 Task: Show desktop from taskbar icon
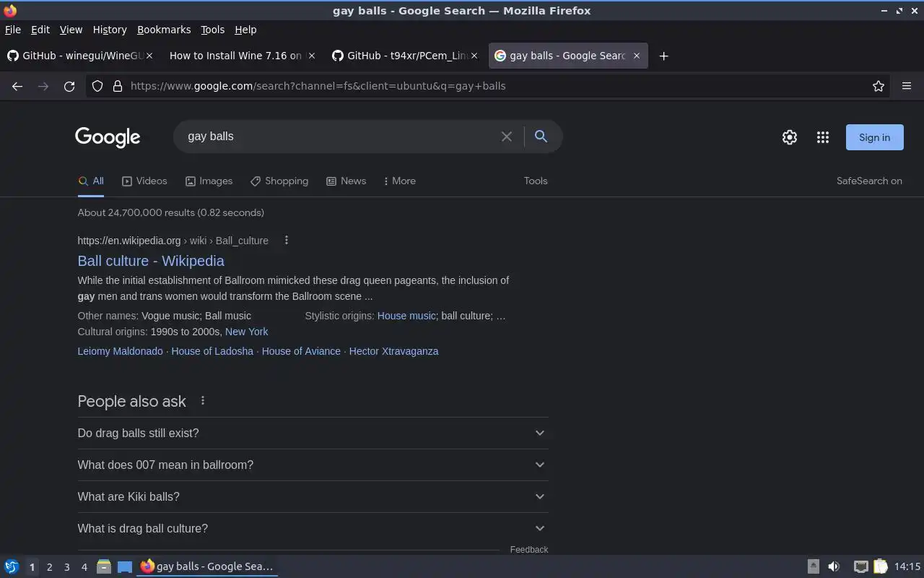click(x=125, y=566)
